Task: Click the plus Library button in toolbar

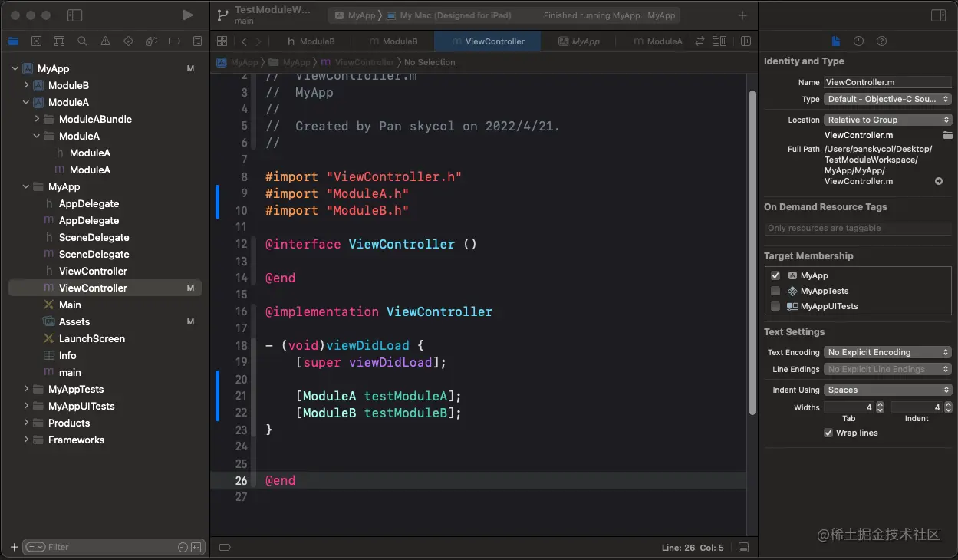Action: [742, 15]
